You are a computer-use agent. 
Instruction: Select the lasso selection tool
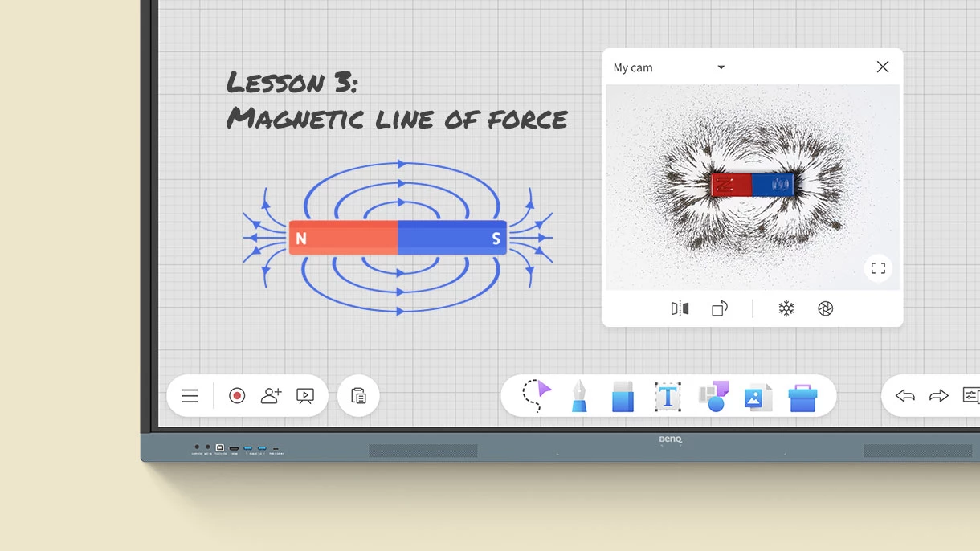click(536, 395)
